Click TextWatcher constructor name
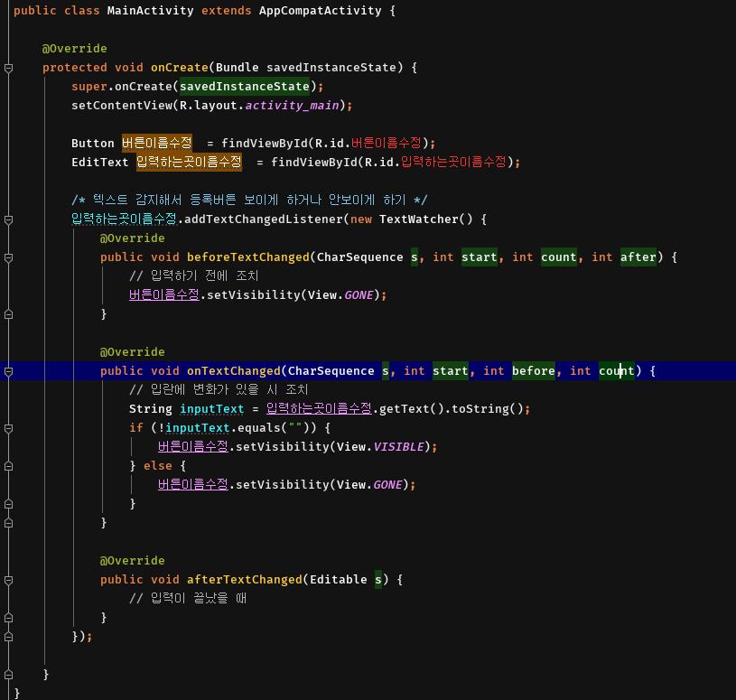The width and height of the screenshot is (736, 700). pos(419,219)
